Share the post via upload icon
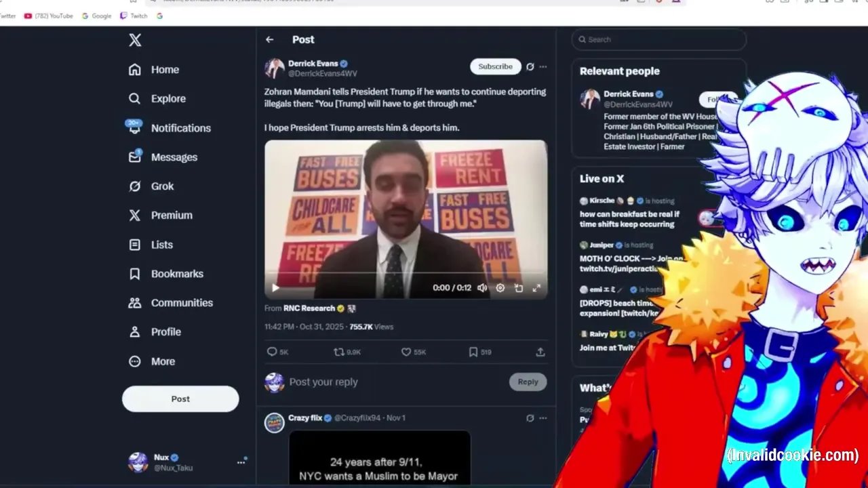Screen dimensions: 868x488 540,352
